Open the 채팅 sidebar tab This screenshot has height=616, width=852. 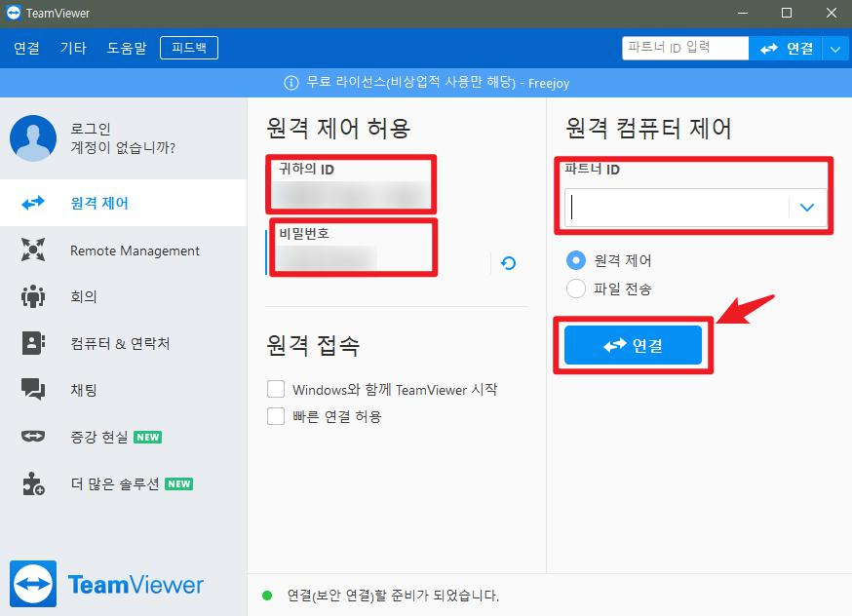(124, 390)
